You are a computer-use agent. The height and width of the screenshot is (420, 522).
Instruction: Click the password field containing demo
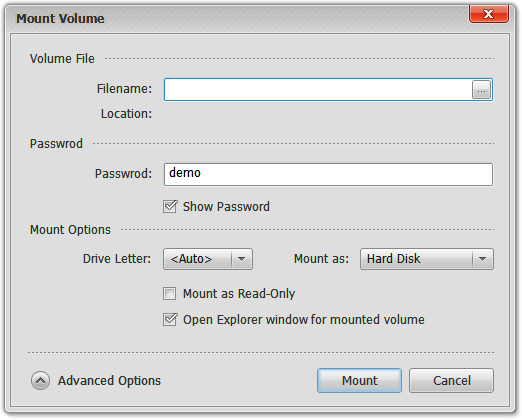click(328, 174)
